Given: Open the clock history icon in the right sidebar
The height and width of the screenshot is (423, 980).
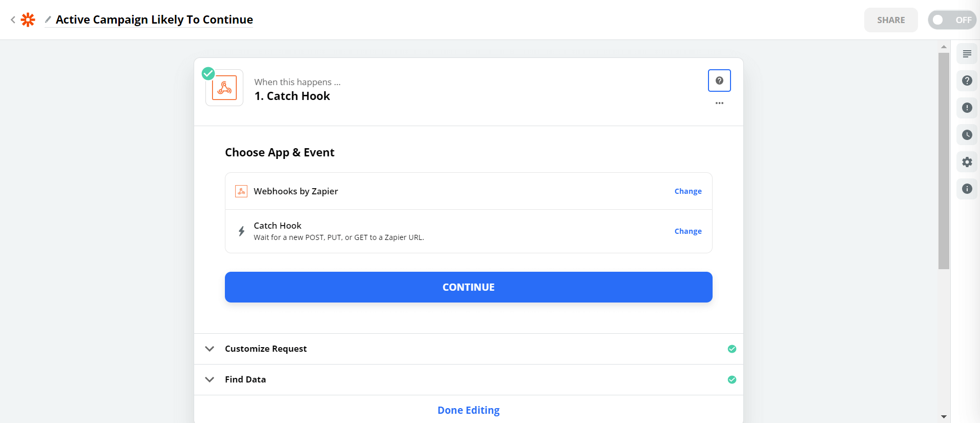Looking at the screenshot, I should [x=967, y=135].
